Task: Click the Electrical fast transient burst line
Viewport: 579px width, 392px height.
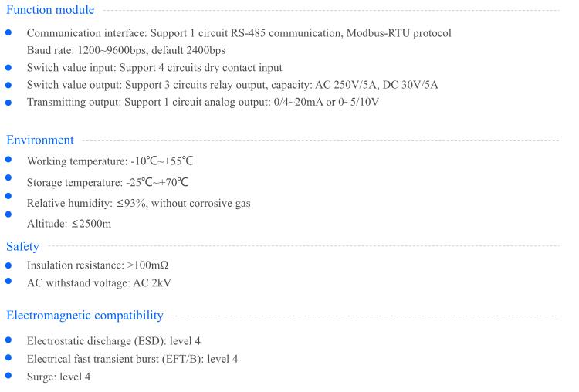Action: coord(132,359)
